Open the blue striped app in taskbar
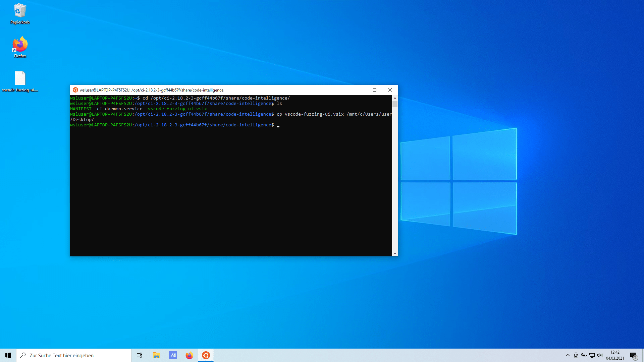 (x=173, y=355)
